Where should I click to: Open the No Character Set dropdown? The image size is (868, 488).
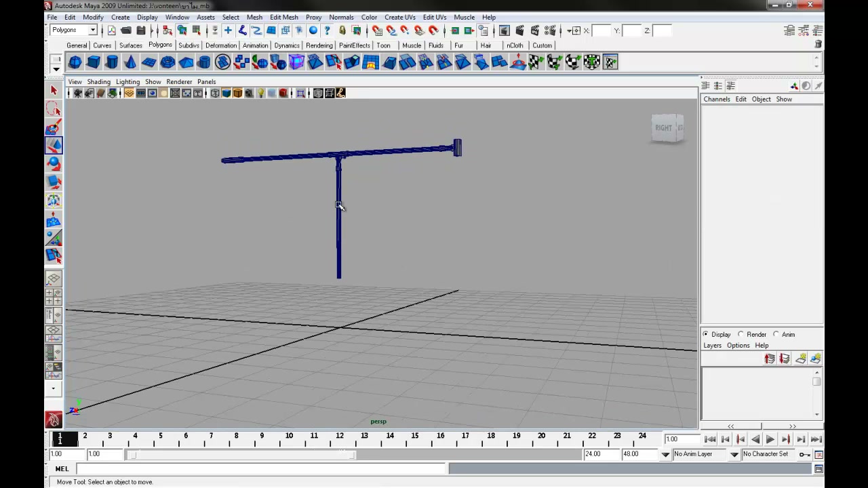coord(734,454)
